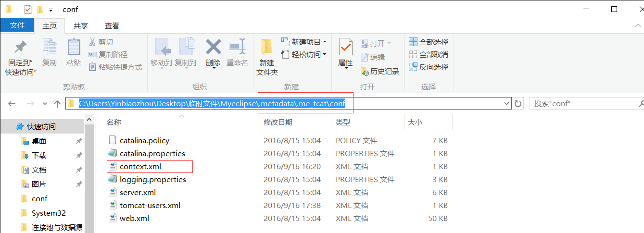Click the search conf input box
Screen dimensions: 644x233
586,103
